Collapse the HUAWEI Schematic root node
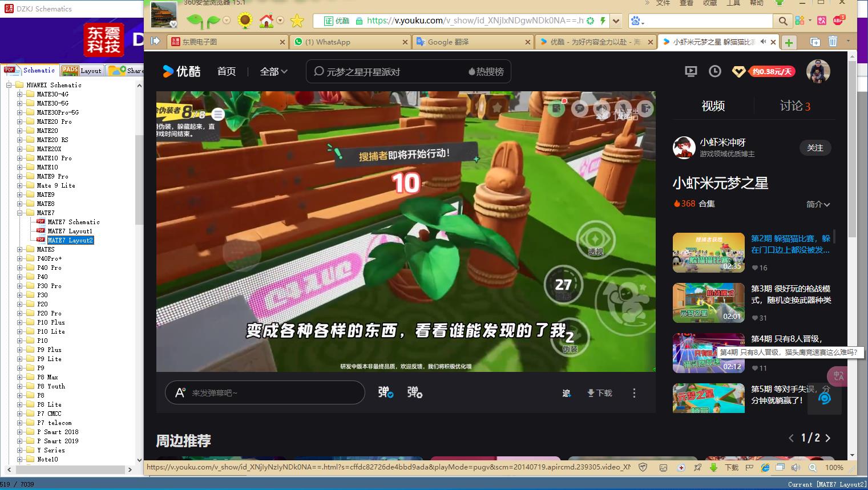This screenshot has height=490, width=868. [9, 85]
